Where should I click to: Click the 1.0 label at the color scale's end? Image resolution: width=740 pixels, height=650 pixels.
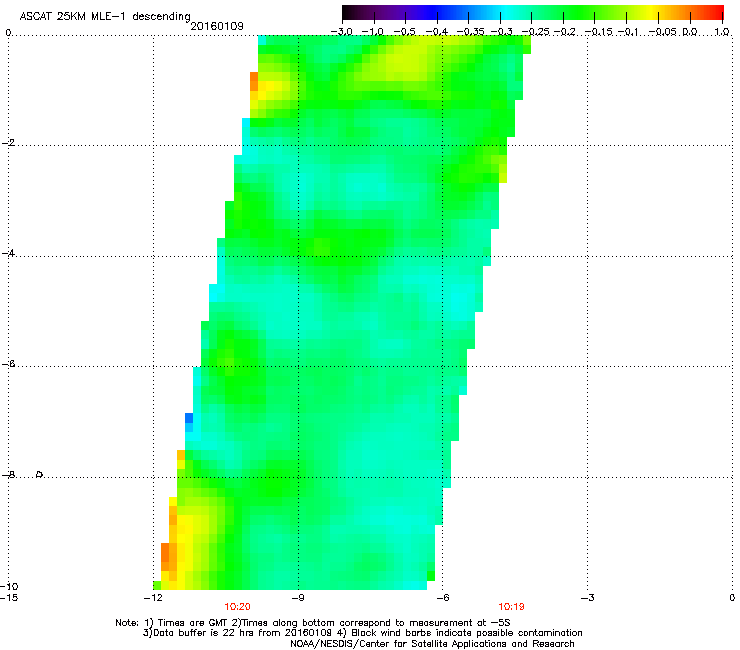(x=722, y=32)
